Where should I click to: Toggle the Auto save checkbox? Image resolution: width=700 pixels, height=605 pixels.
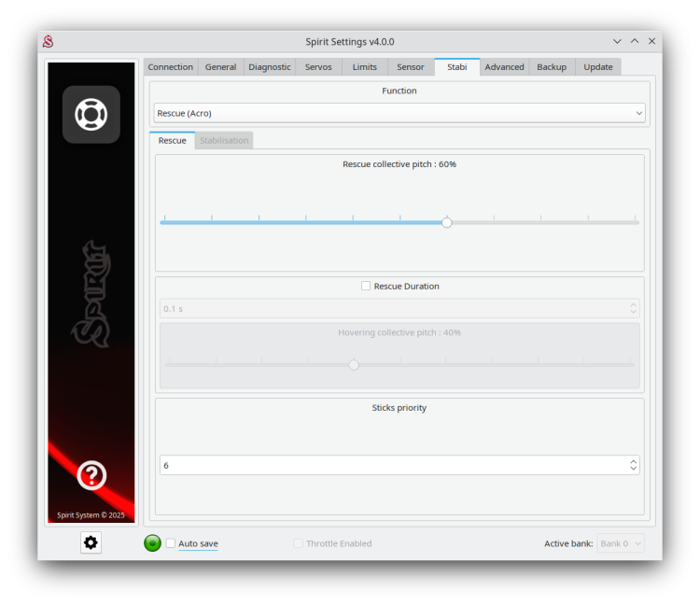(171, 543)
